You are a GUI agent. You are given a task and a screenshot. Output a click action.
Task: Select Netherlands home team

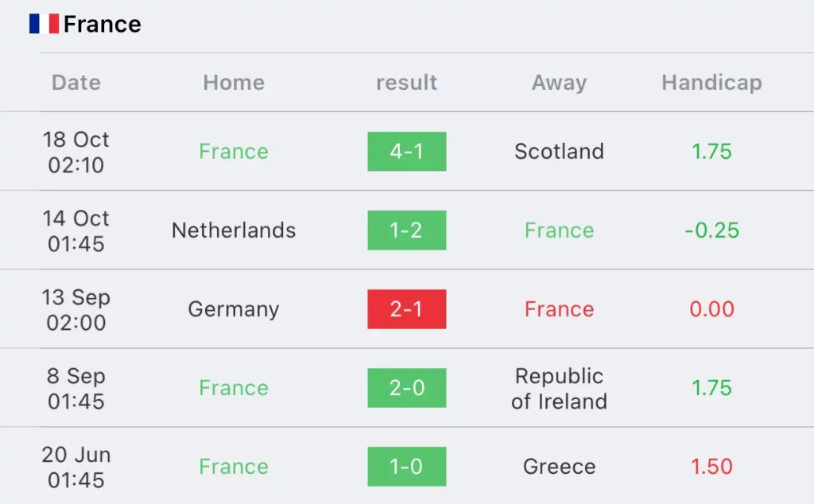(x=234, y=231)
